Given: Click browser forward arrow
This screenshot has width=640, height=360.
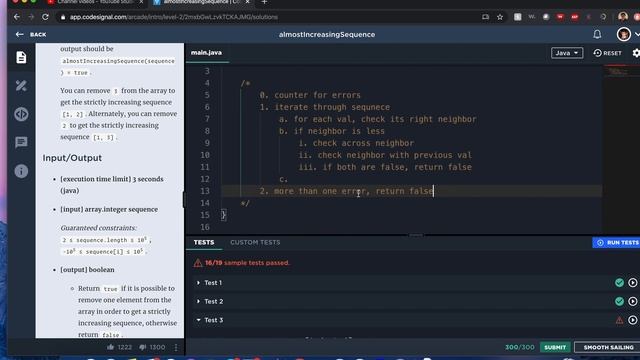Looking at the screenshot, I should click(31, 17).
